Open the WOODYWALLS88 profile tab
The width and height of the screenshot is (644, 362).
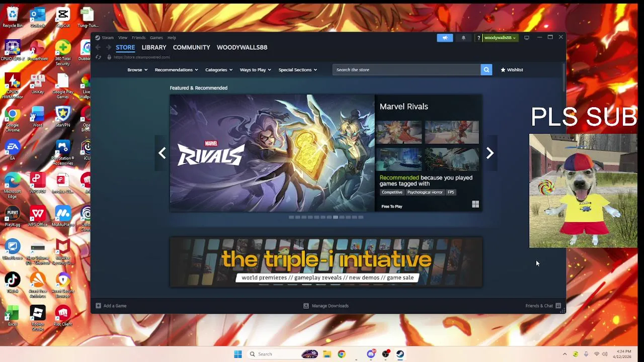pos(242,47)
